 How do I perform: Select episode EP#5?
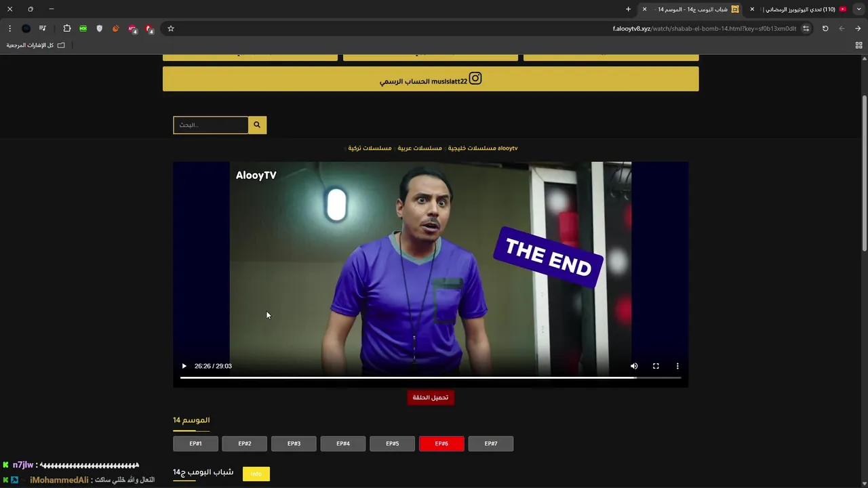393,444
